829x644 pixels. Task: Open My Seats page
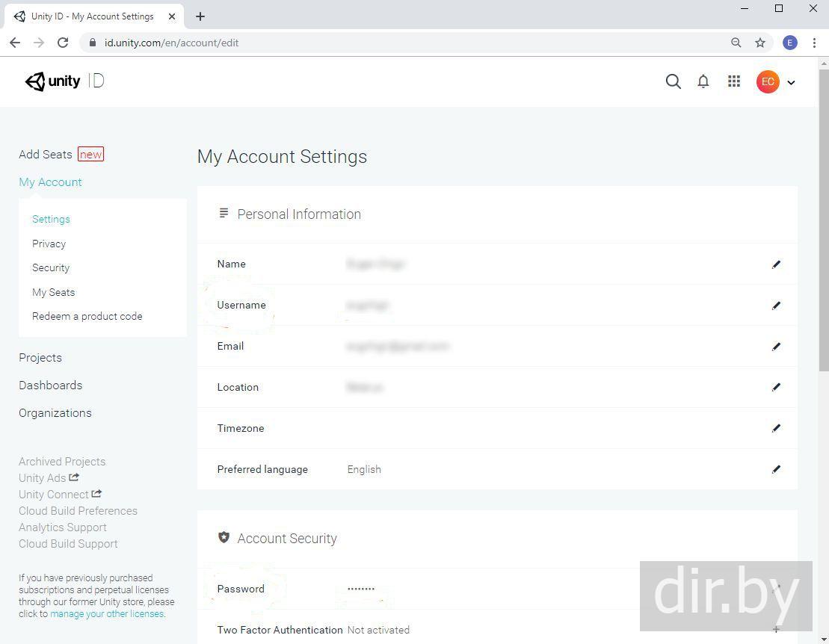click(x=53, y=292)
